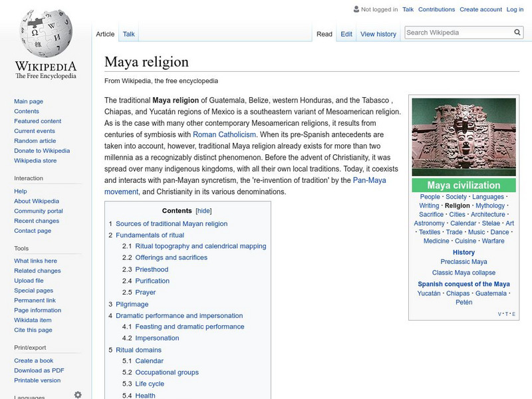Click Upload file link
The width and height of the screenshot is (532, 399).
pyautogui.click(x=29, y=280)
